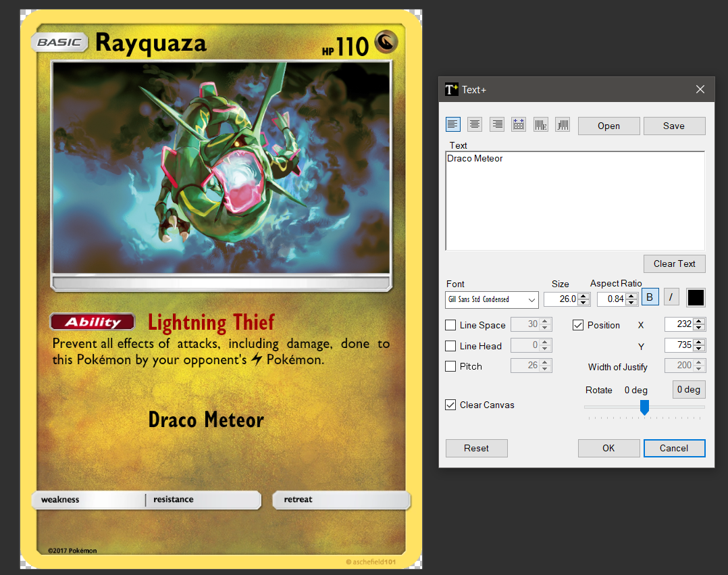Apply italic with the slash icon
Viewport: 728px width, 575px height.
[671, 297]
